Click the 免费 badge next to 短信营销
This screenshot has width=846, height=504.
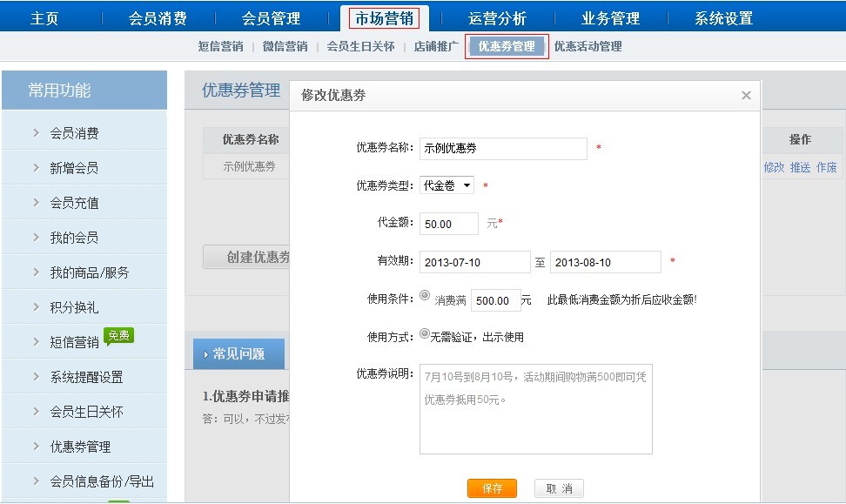(118, 335)
